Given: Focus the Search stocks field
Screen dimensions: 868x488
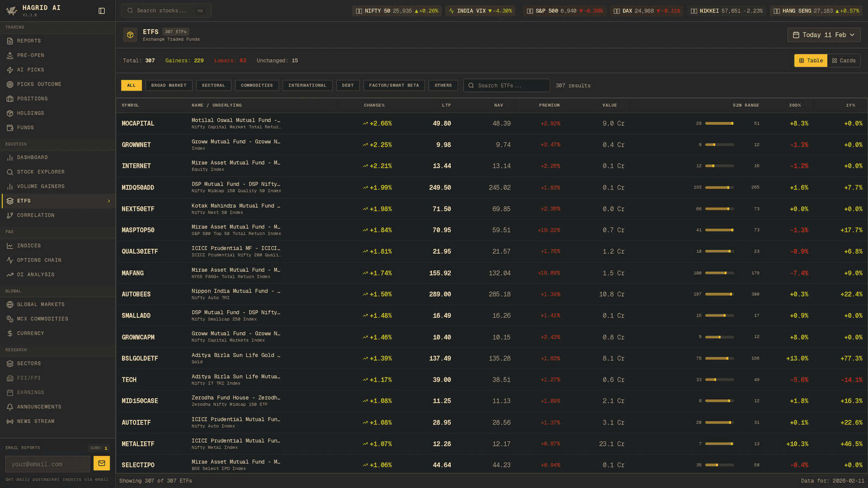Looking at the screenshot, I should 166,11.
